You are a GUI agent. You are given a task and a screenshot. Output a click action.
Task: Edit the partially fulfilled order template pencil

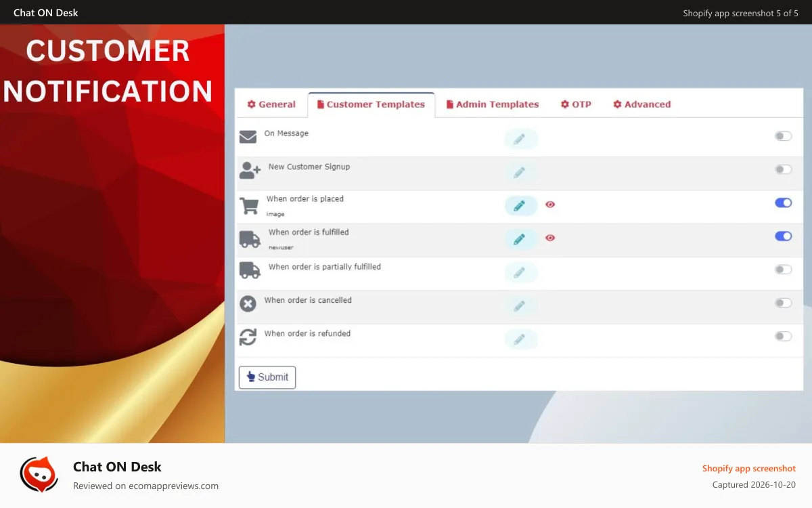click(x=520, y=272)
